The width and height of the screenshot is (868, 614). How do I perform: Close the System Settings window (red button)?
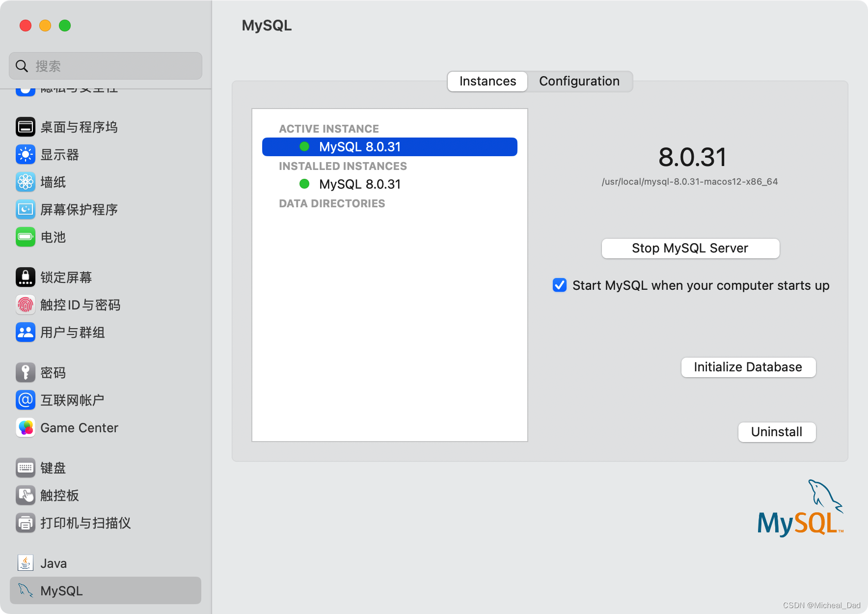click(x=26, y=26)
